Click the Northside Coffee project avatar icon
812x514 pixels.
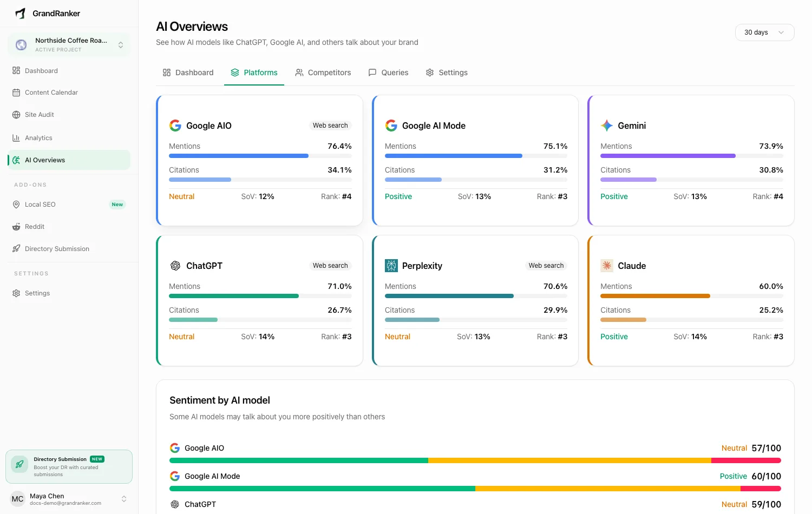pyautogui.click(x=21, y=45)
